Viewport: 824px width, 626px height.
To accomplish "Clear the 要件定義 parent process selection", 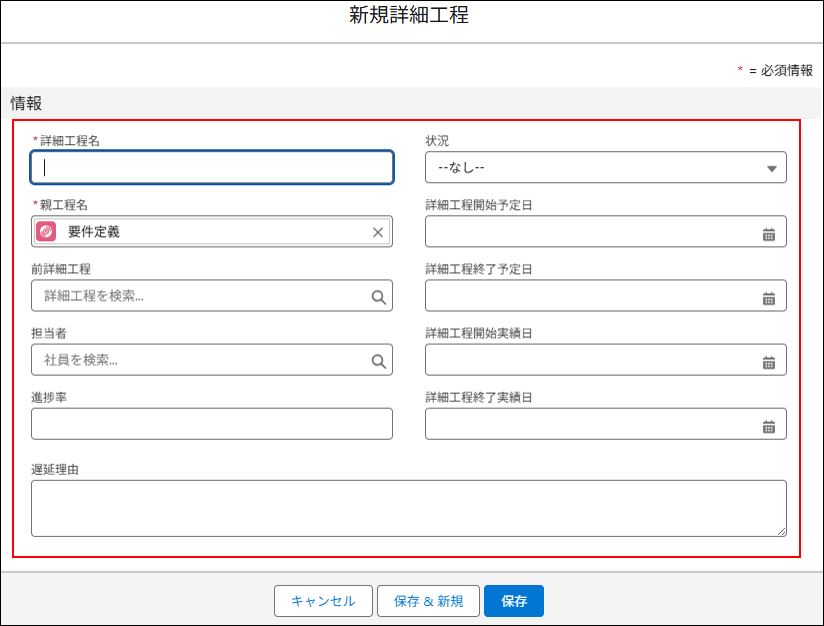I will pos(377,232).
